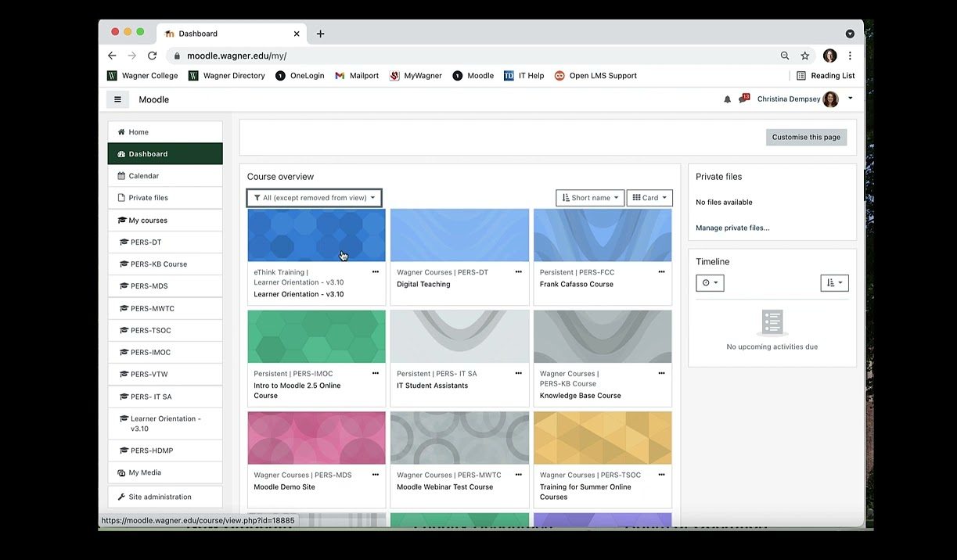Image resolution: width=957 pixels, height=560 pixels.
Task: Open Learner Orientation - v3.10 in the sidebar
Action: click(x=165, y=423)
